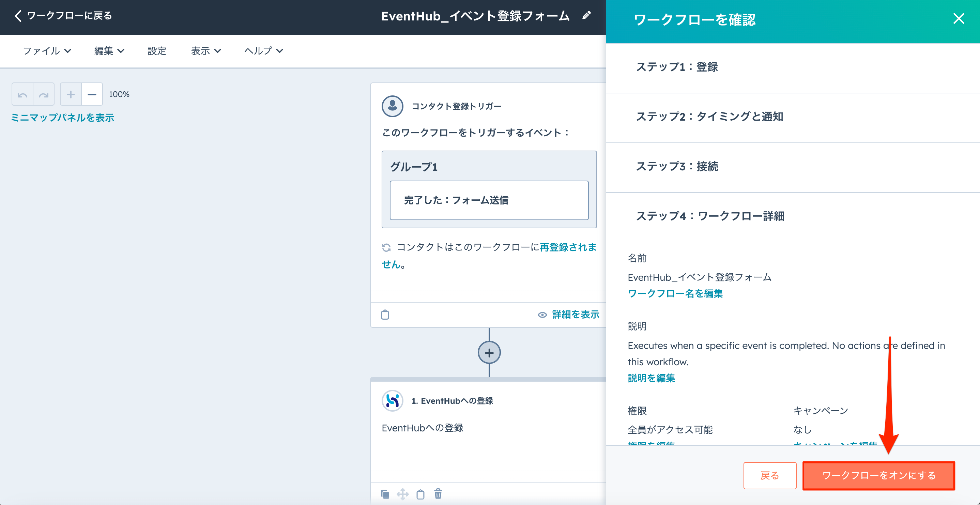Duplicate the EventHub action with copy icon
Screen dimensions: 980x505
[385, 494]
